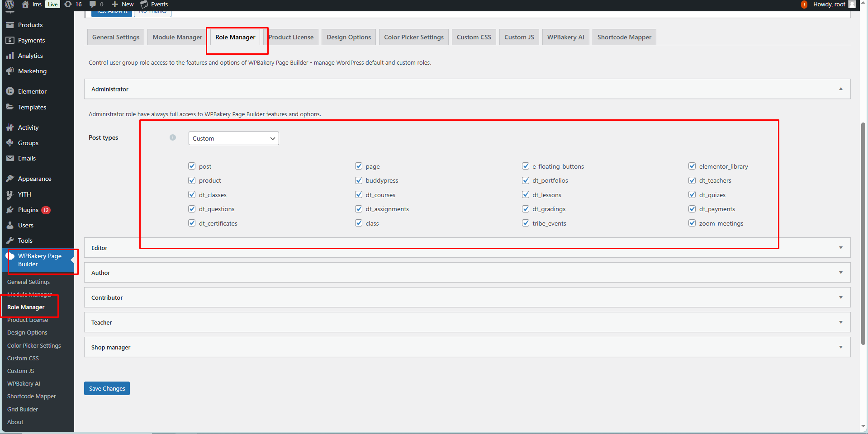Toggle the zoom-meetings checkbox
Screen dimensions: 868x434
pyautogui.click(x=692, y=223)
